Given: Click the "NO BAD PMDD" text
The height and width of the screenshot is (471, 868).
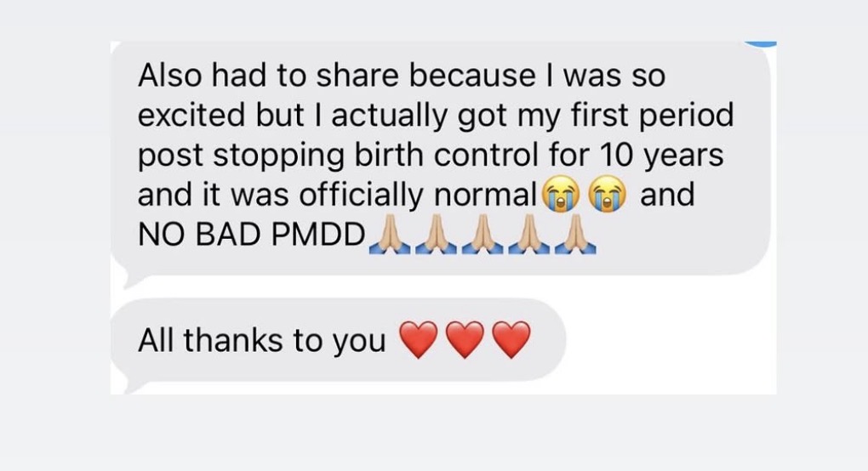Looking at the screenshot, I should [x=251, y=235].
